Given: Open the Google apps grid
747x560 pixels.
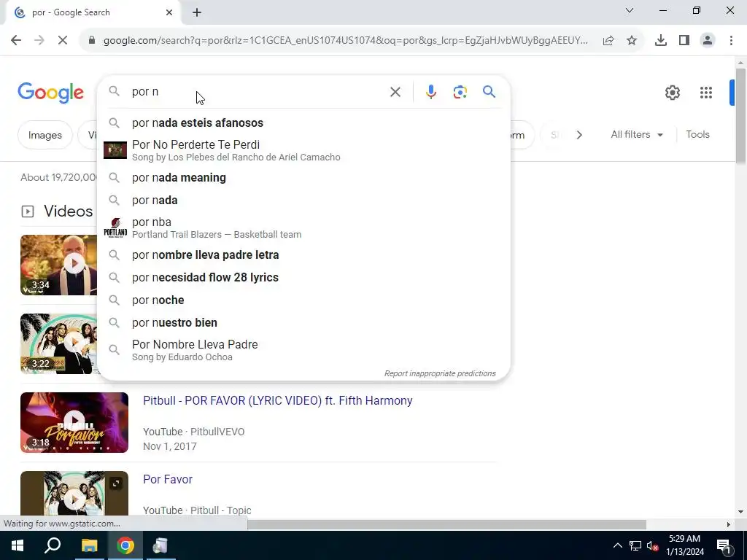Looking at the screenshot, I should 705,93.
